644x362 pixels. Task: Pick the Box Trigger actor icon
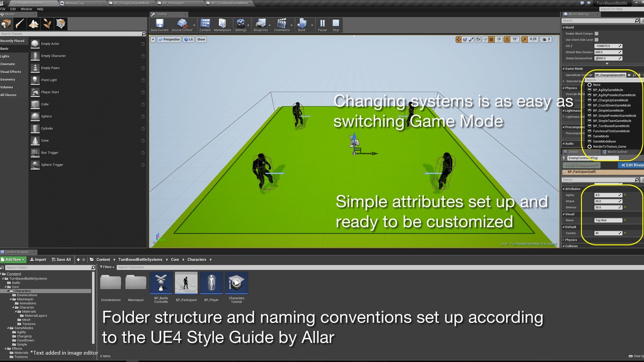tap(35, 152)
